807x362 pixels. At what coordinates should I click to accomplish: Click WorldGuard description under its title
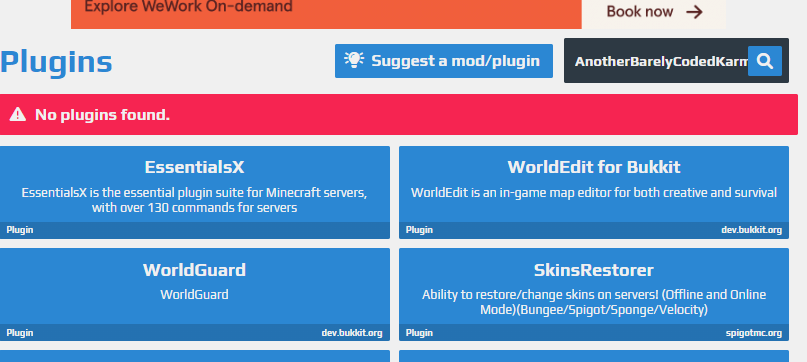pos(195,295)
